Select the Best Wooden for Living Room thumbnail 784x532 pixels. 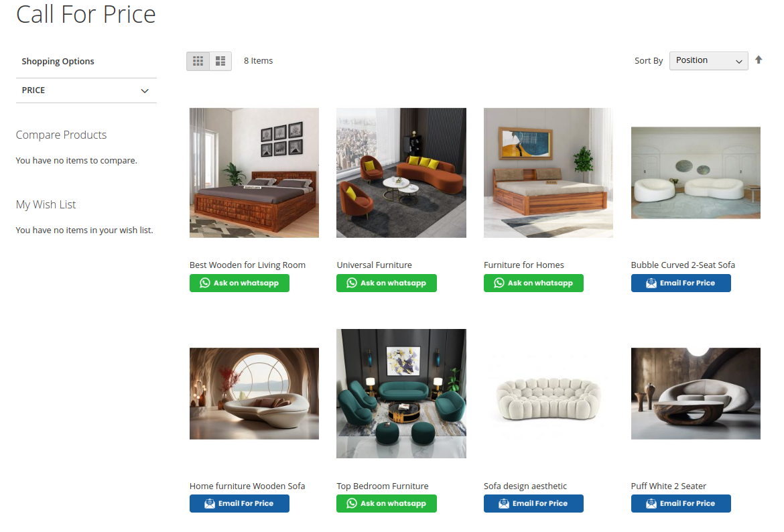[x=254, y=172]
